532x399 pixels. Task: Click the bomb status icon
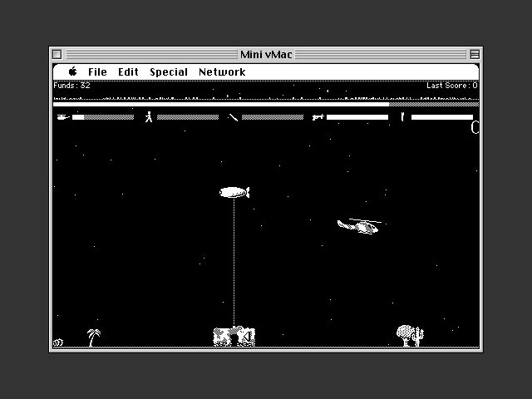click(402, 116)
